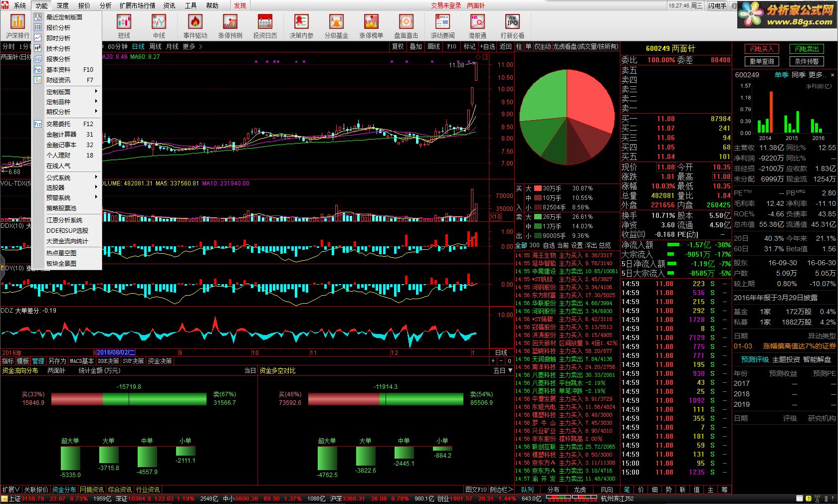Click the yellow coin icon in status bar
Viewport: 838px width, 504px height.
pyautogui.click(x=808, y=499)
